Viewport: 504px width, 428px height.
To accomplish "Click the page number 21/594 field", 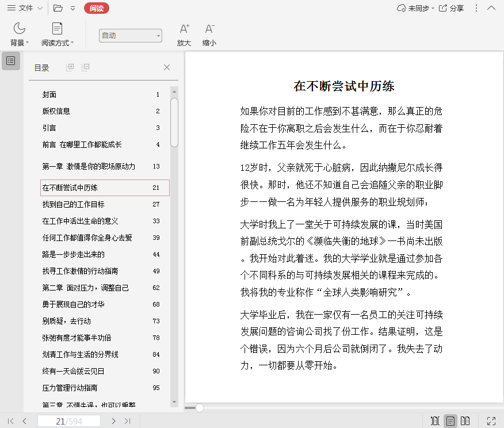I will (69, 421).
